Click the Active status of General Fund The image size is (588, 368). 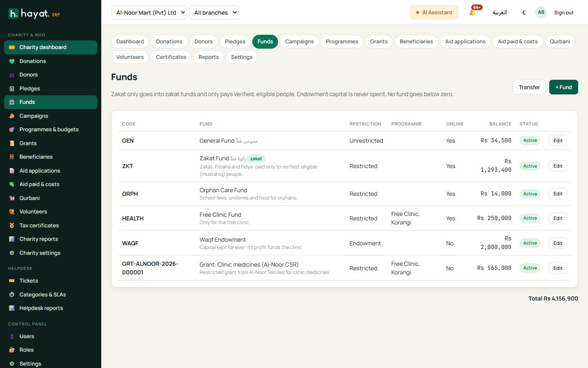coord(530,141)
